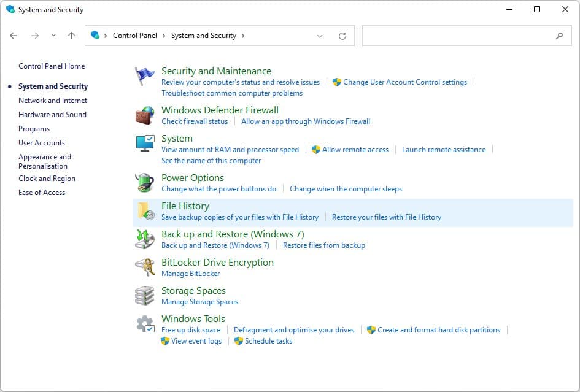Open Change User Account Control settings
The image size is (580, 392).
click(x=405, y=82)
